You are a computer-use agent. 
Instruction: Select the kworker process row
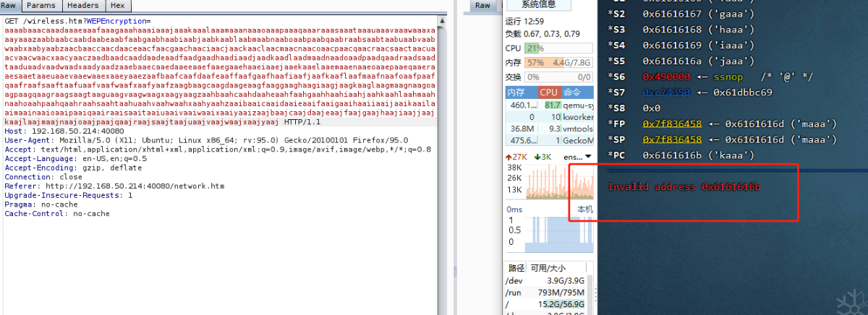(x=550, y=116)
